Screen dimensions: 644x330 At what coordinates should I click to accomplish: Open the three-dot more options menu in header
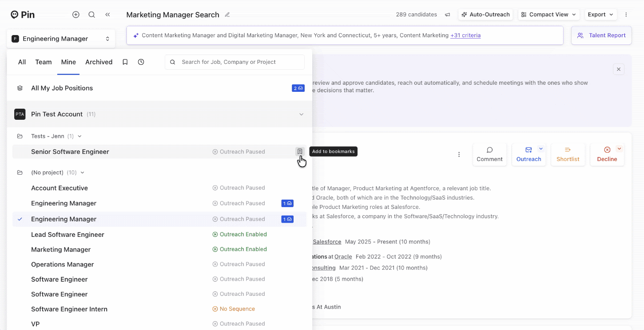coord(626,15)
